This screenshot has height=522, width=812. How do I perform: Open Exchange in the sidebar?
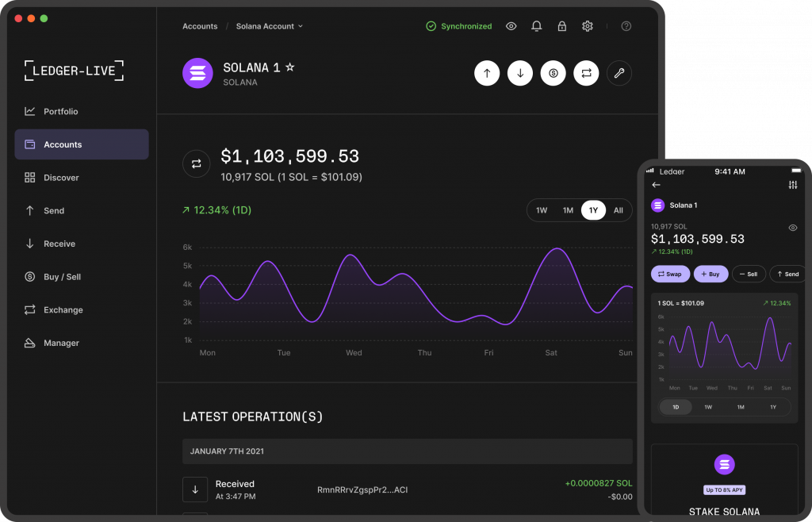(x=53, y=310)
